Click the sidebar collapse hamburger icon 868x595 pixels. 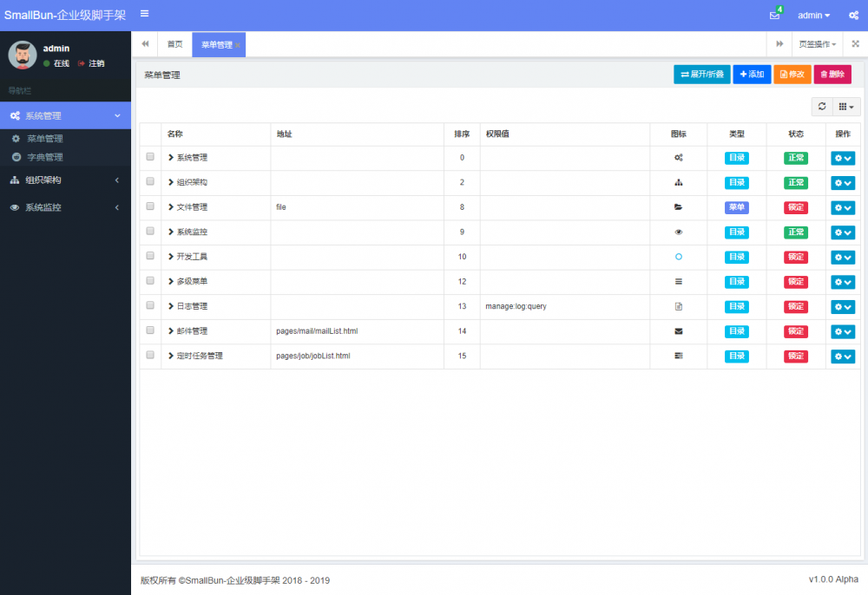(x=144, y=14)
